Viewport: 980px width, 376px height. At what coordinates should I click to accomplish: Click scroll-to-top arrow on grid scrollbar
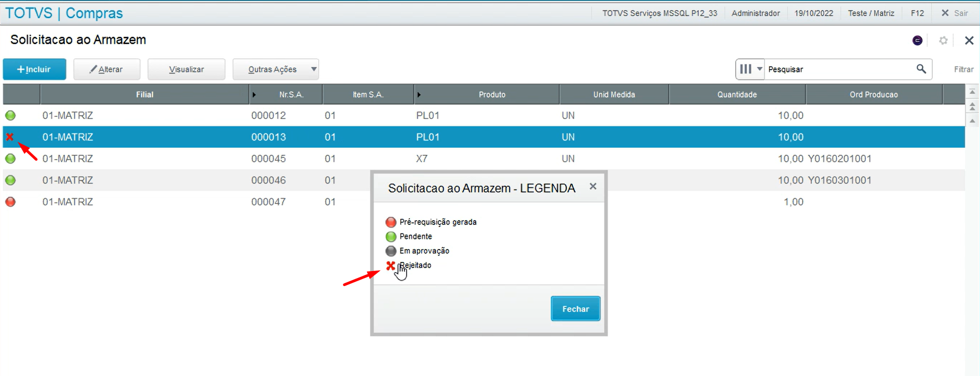point(972,92)
